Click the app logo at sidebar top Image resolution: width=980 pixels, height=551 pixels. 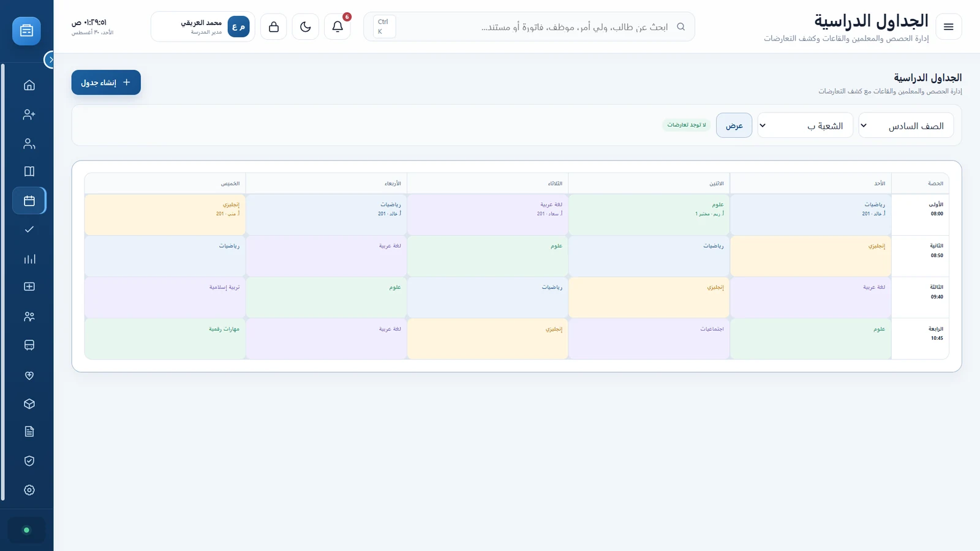point(26,31)
